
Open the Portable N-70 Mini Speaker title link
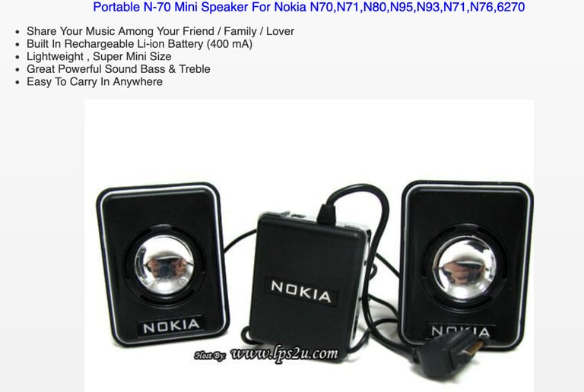tap(309, 7)
